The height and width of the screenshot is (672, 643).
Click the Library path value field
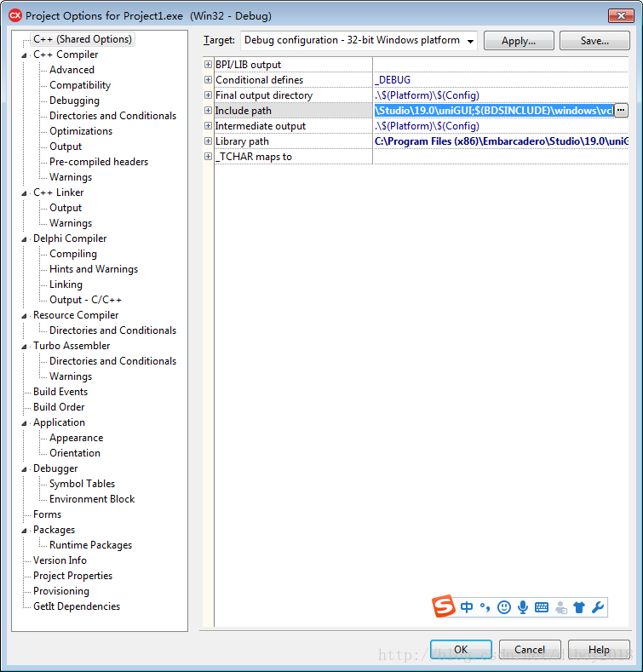[501, 141]
